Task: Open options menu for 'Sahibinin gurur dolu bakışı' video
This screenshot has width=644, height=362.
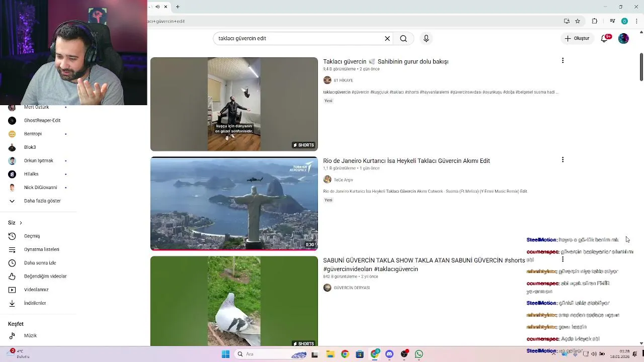Action: [x=562, y=60]
